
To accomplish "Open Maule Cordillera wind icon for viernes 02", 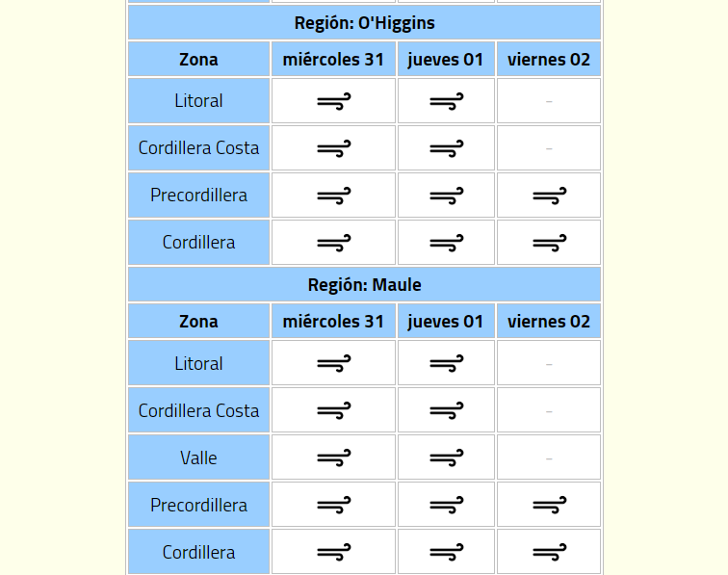I will 549,552.
